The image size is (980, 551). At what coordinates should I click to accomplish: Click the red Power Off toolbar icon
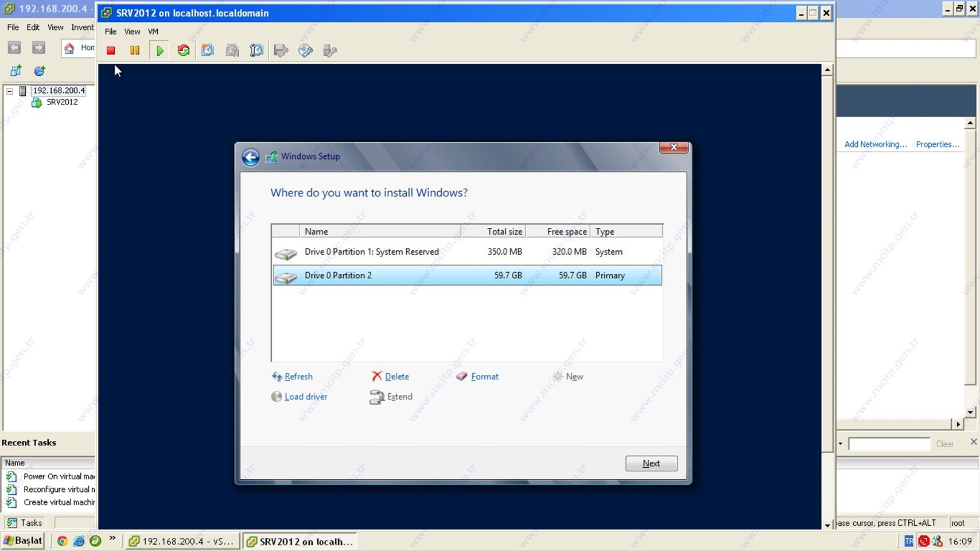tap(111, 51)
